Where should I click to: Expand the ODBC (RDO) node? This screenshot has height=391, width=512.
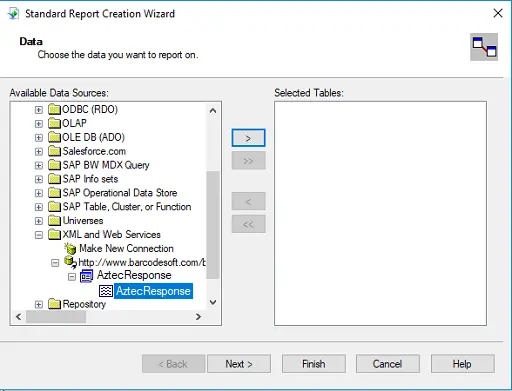click(39, 110)
